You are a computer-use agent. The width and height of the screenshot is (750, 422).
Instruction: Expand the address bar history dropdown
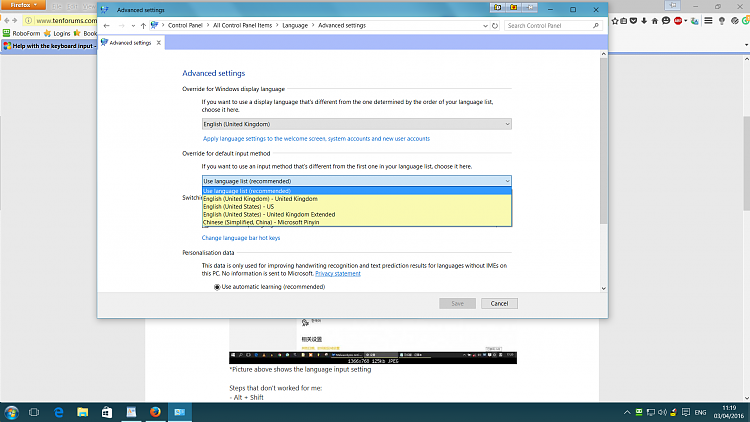[485, 26]
